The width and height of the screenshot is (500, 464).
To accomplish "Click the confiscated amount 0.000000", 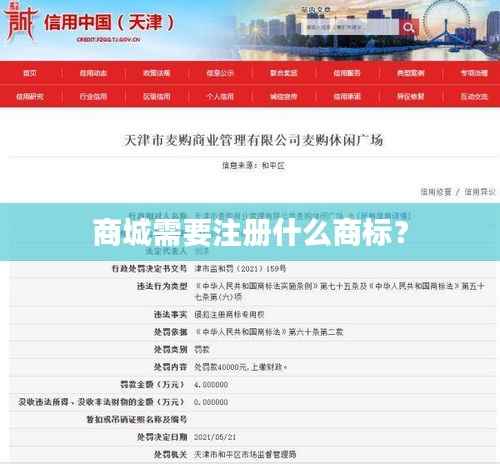I will 211,402.
